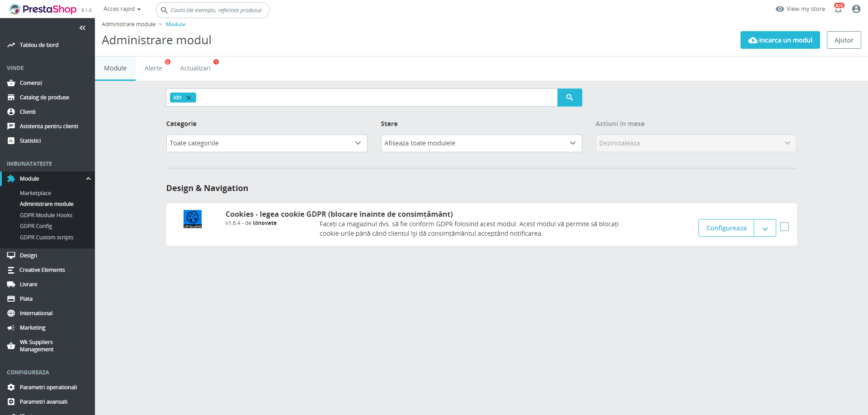Screen dimensions: 868x415
Task: Select the Cookies module checkbox
Action: [x=784, y=227]
